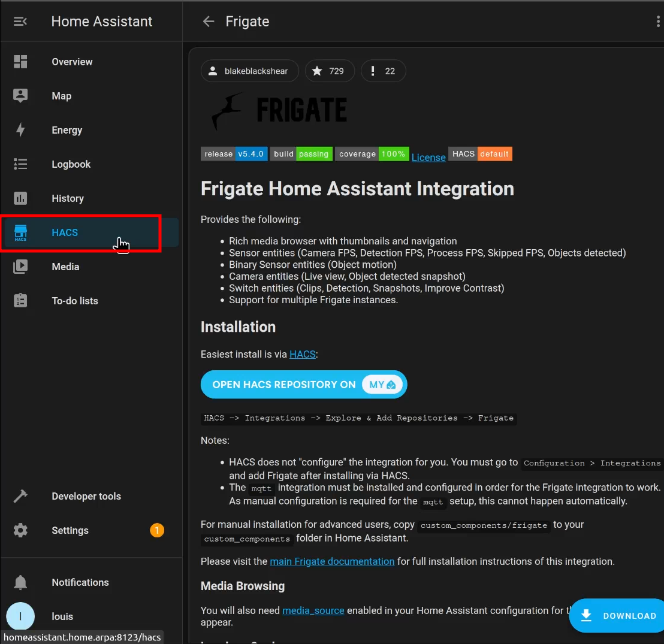This screenshot has height=644, width=664.
Task: Click the Installation heading
Action: pyautogui.click(x=238, y=327)
